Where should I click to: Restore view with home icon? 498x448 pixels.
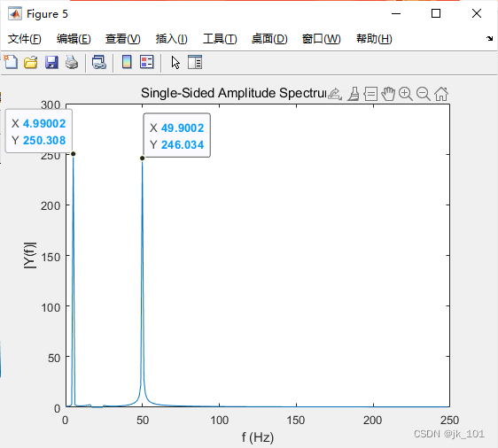(x=441, y=94)
